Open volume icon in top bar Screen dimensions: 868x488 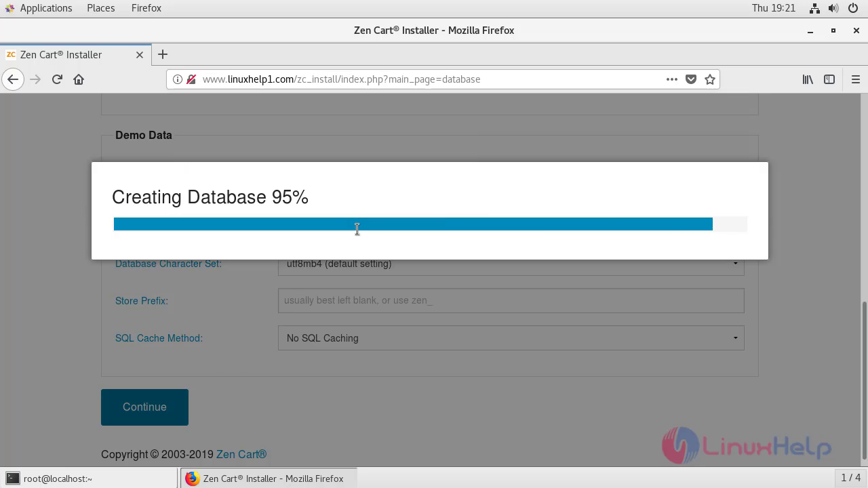(x=833, y=8)
